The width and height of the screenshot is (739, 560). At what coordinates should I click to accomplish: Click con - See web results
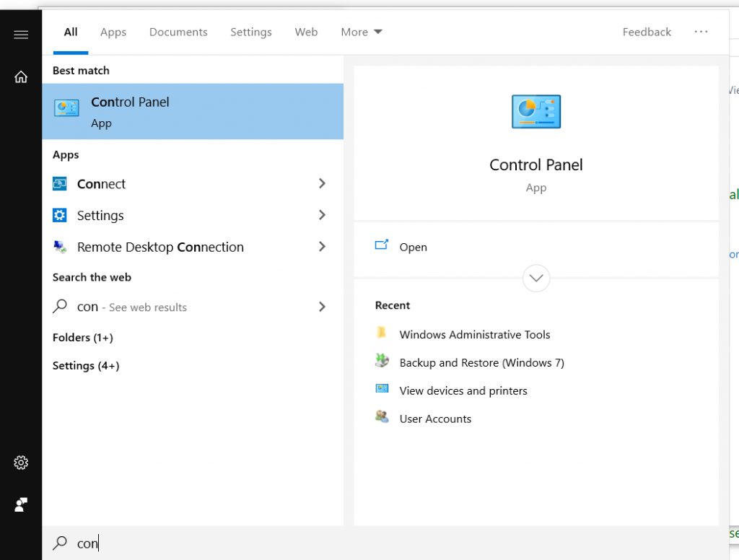193,307
